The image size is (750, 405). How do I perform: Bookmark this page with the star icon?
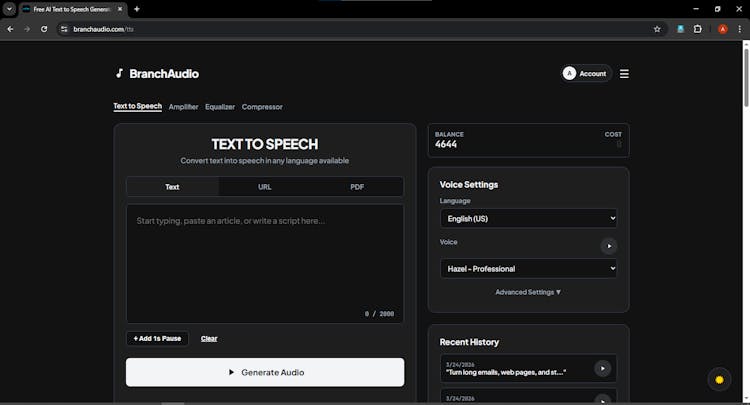click(657, 29)
